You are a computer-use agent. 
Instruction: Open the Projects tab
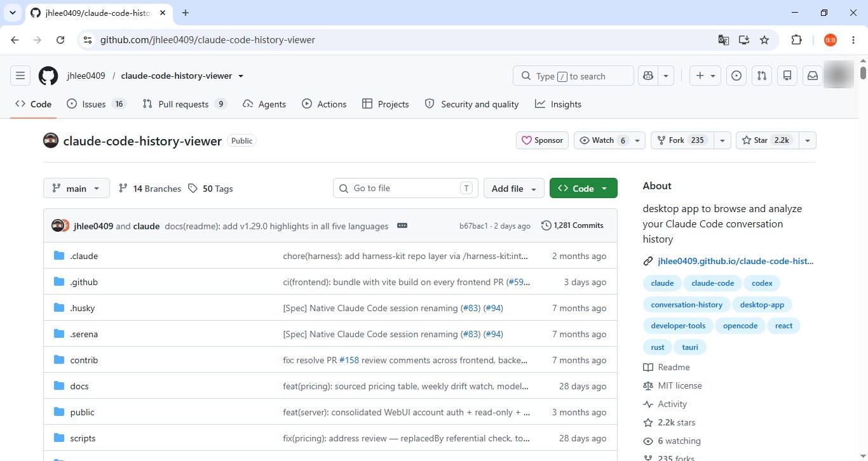[x=385, y=104]
